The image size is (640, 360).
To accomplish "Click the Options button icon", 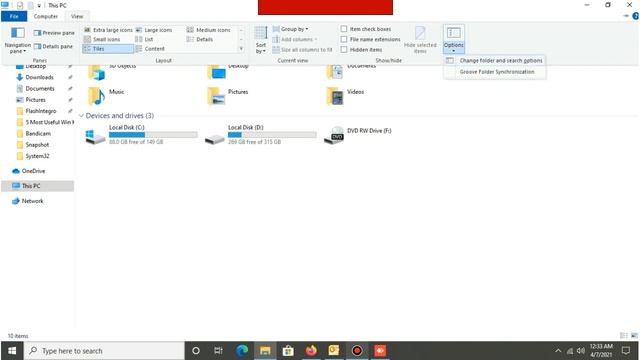I will [453, 33].
